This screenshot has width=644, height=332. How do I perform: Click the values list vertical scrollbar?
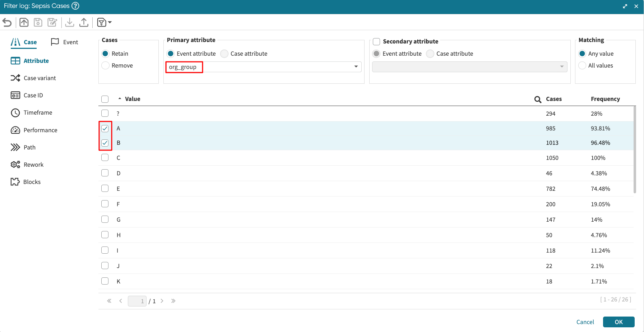(x=634, y=151)
